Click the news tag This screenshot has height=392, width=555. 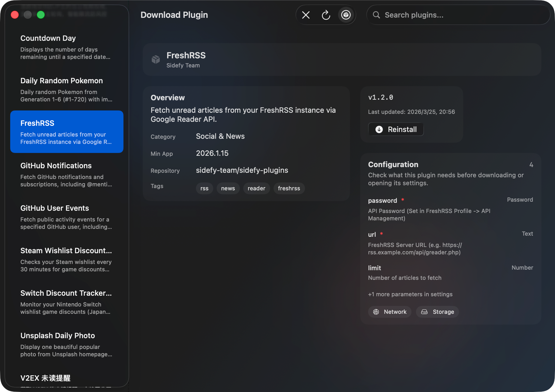(228, 188)
